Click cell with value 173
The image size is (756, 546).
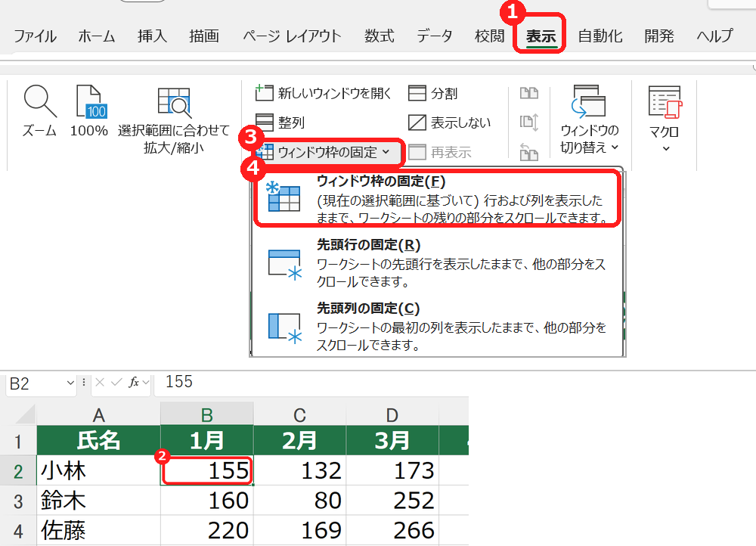pyautogui.click(x=392, y=470)
